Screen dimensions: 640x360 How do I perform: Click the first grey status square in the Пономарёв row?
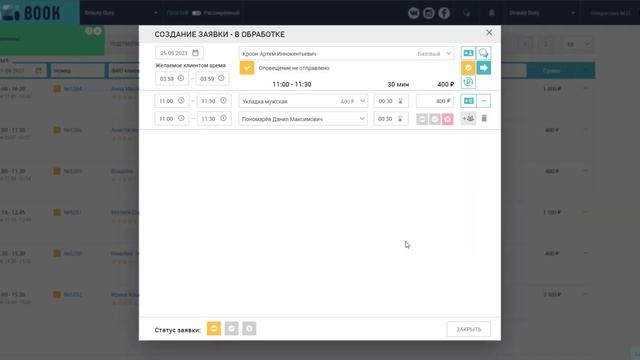(422, 119)
